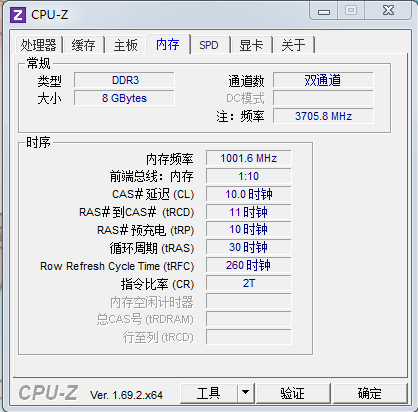This screenshot has height=412, width=418.
Task: Click the 内存 tab
Action: (168, 44)
